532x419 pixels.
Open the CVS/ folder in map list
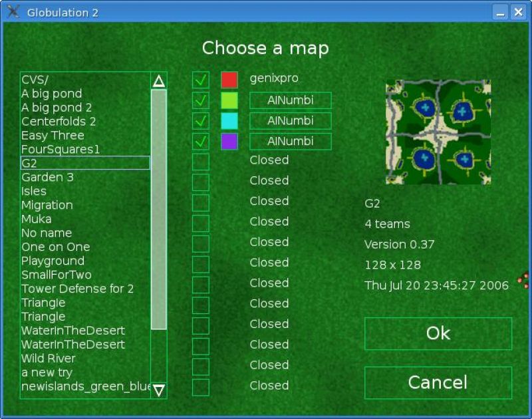point(85,80)
